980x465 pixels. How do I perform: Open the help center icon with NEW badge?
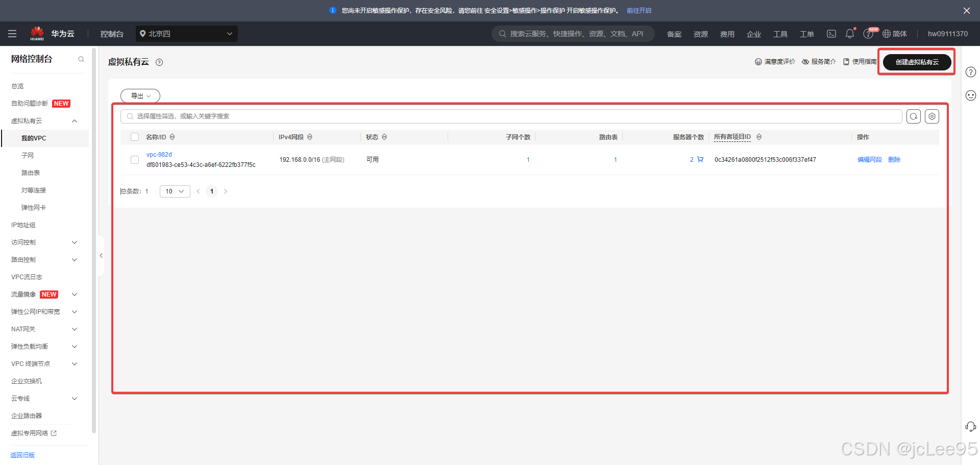[868, 34]
